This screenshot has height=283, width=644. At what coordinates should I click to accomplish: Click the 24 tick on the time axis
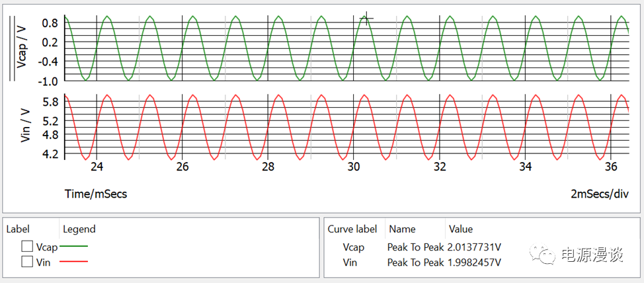point(97,167)
